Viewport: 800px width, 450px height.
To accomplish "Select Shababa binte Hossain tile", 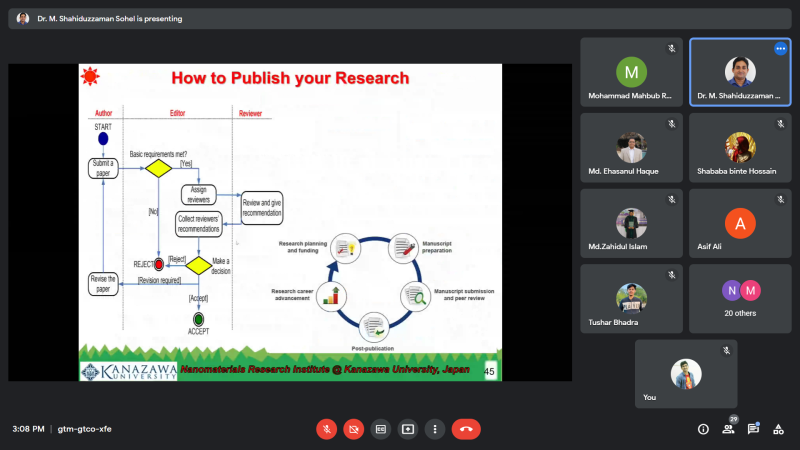I will pyautogui.click(x=740, y=147).
